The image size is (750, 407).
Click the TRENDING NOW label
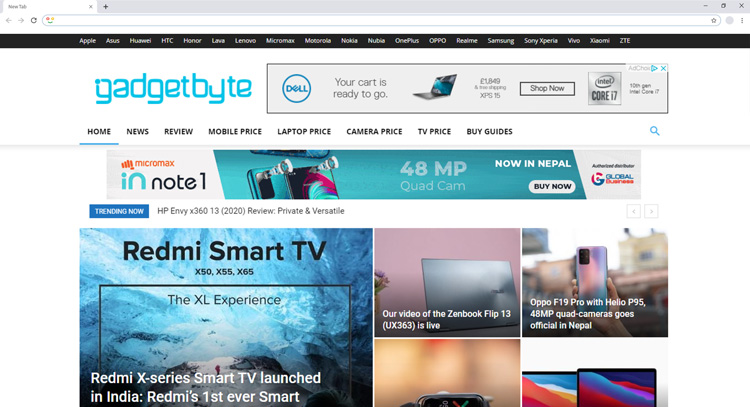[119, 211]
